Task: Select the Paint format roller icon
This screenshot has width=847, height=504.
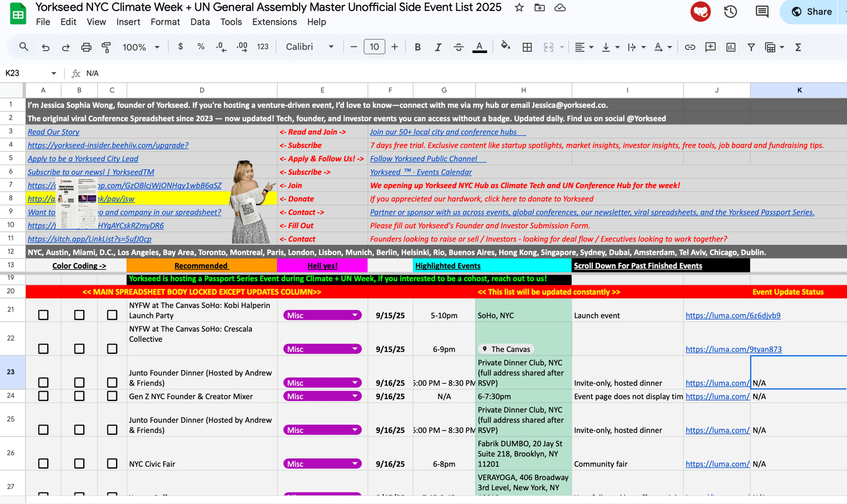Action: [106, 47]
